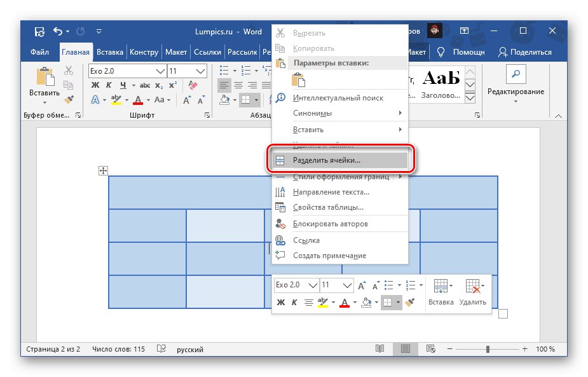The width and height of the screenshot is (588, 377).
Task: Click zoom in plus button
Action: 524,349
